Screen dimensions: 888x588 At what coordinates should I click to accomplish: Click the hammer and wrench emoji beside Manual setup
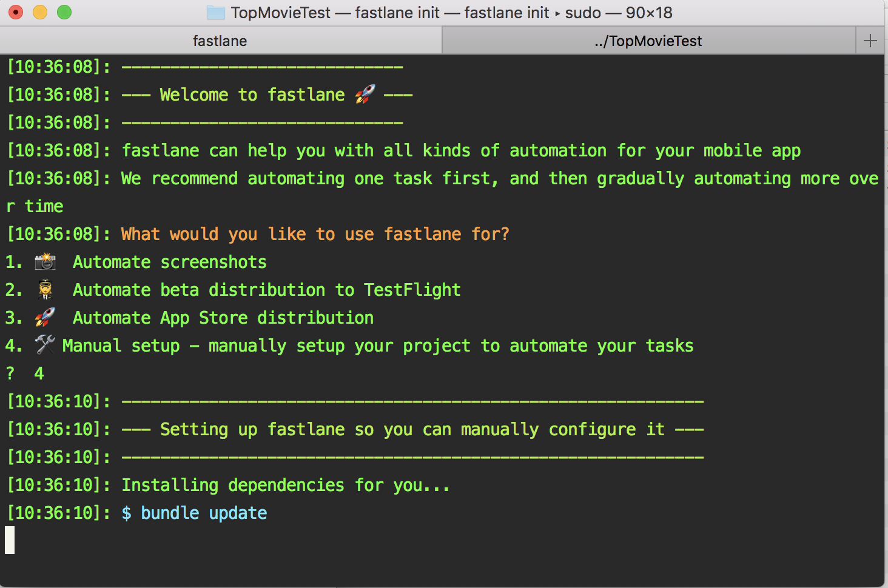(45, 345)
